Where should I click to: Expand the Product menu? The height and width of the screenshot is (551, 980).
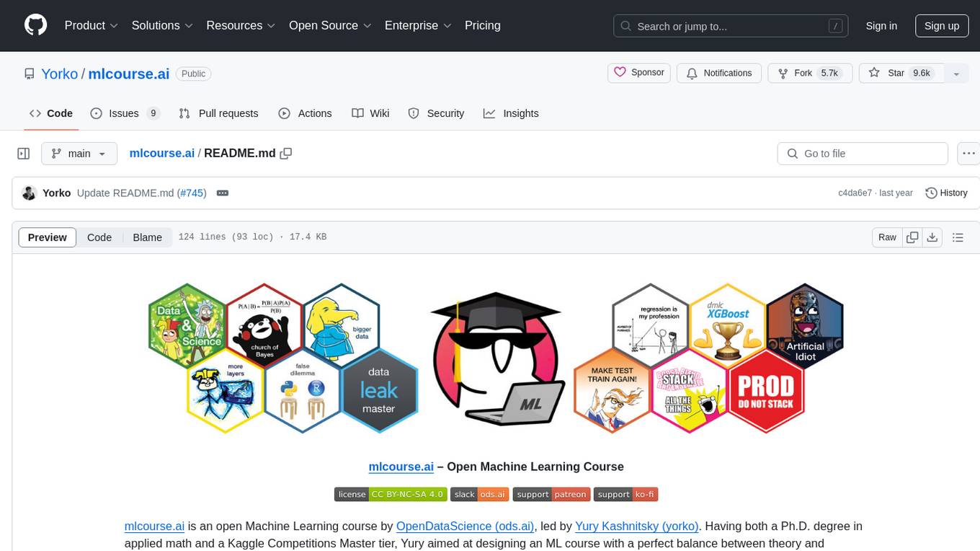92,25
